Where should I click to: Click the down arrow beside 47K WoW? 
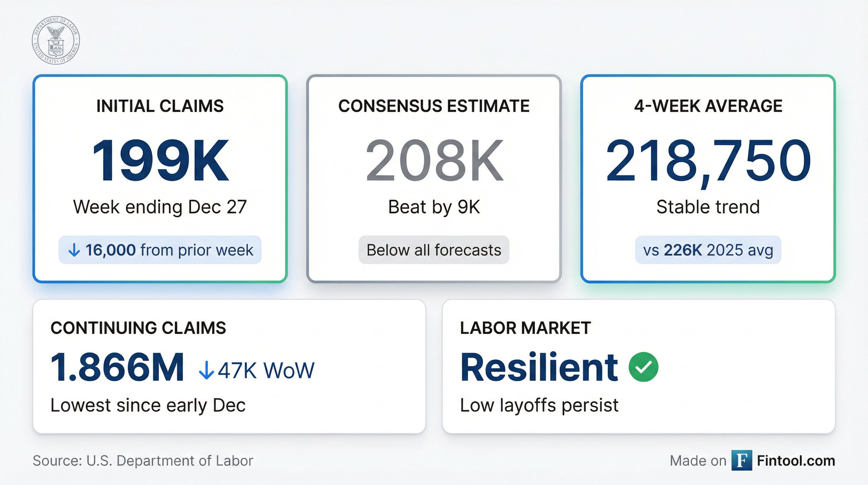coord(206,370)
